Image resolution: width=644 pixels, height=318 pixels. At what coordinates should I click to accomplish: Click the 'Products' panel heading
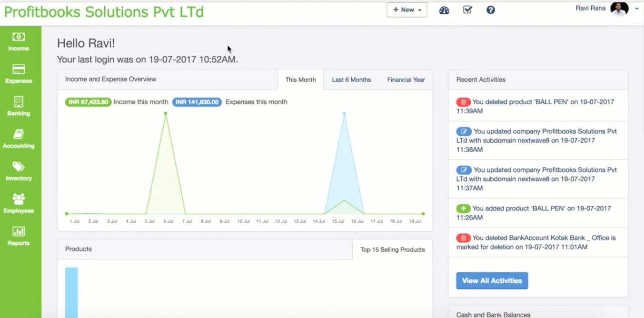[x=79, y=249]
